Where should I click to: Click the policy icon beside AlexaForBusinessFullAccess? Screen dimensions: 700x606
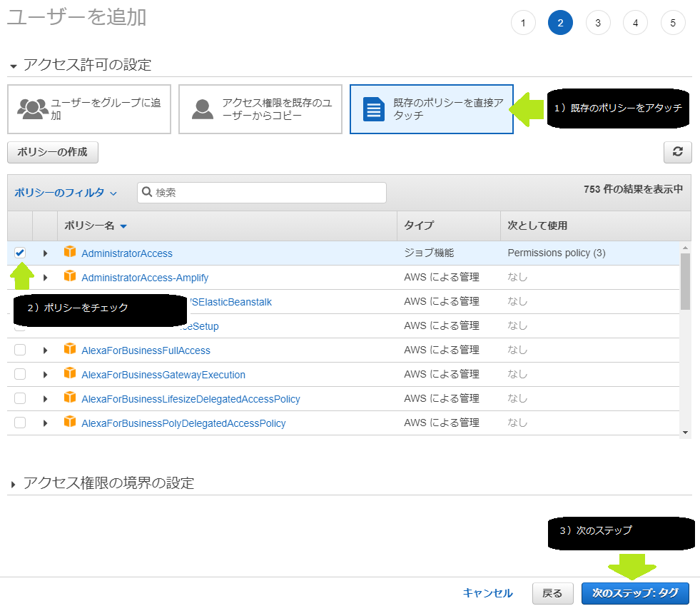[x=70, y=349]
